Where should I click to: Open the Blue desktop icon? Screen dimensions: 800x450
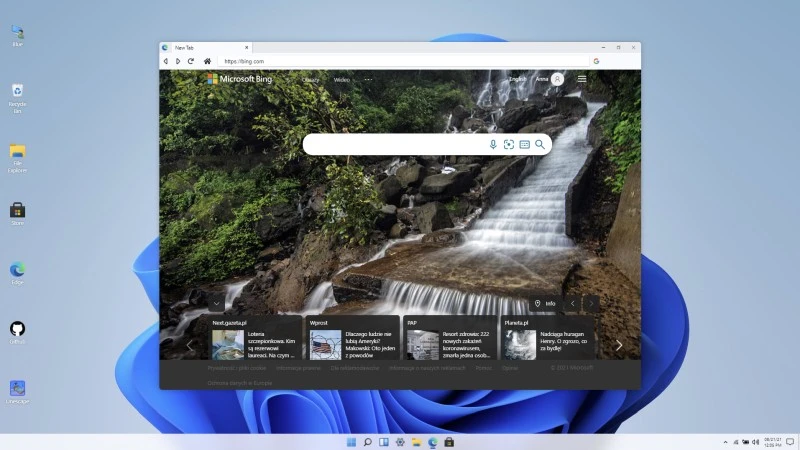[x=17, y=36]
